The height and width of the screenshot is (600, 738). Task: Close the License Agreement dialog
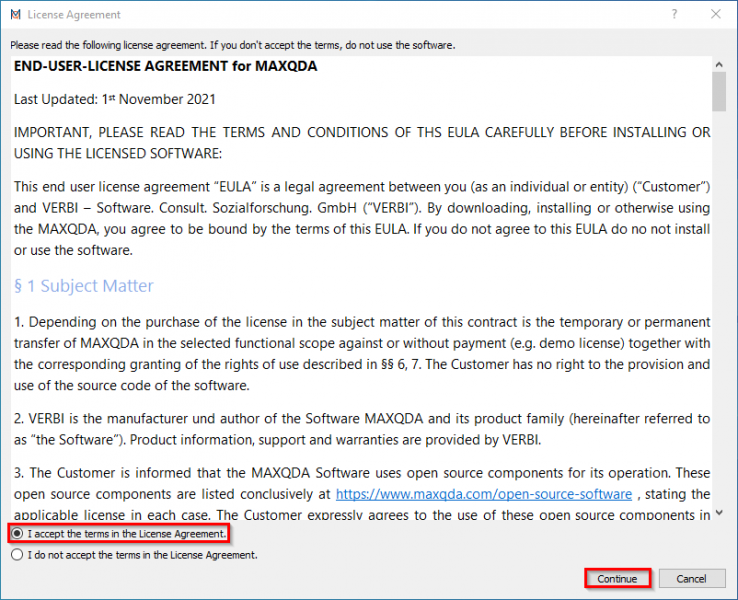click(715, 14)
